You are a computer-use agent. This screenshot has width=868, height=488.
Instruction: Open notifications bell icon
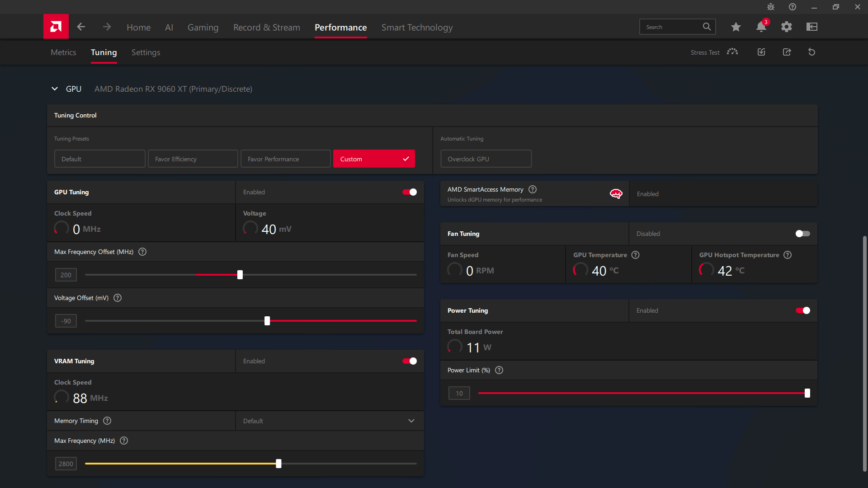(761, 27)
